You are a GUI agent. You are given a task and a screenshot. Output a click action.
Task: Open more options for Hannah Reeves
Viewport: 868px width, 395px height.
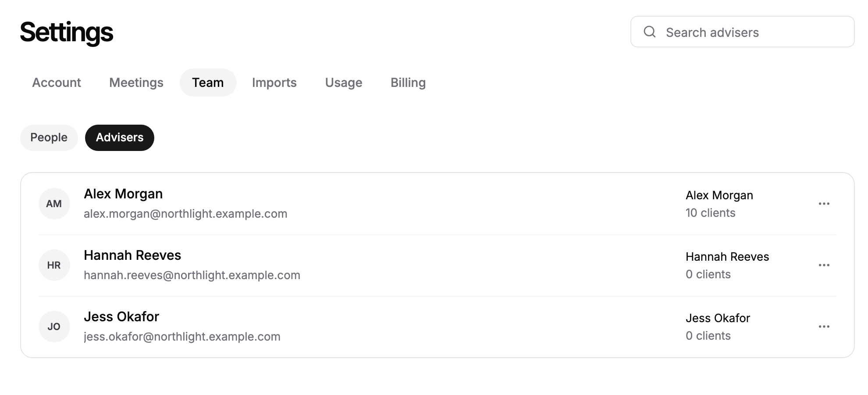coord(824,265)
